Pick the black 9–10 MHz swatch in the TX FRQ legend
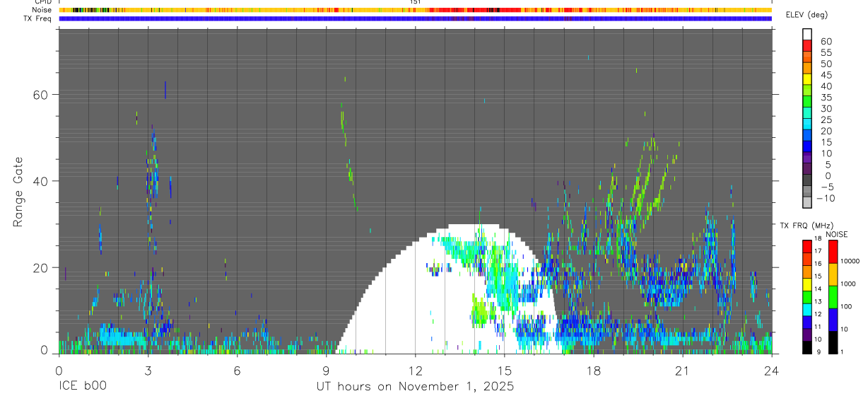 (x=807, y=347)
